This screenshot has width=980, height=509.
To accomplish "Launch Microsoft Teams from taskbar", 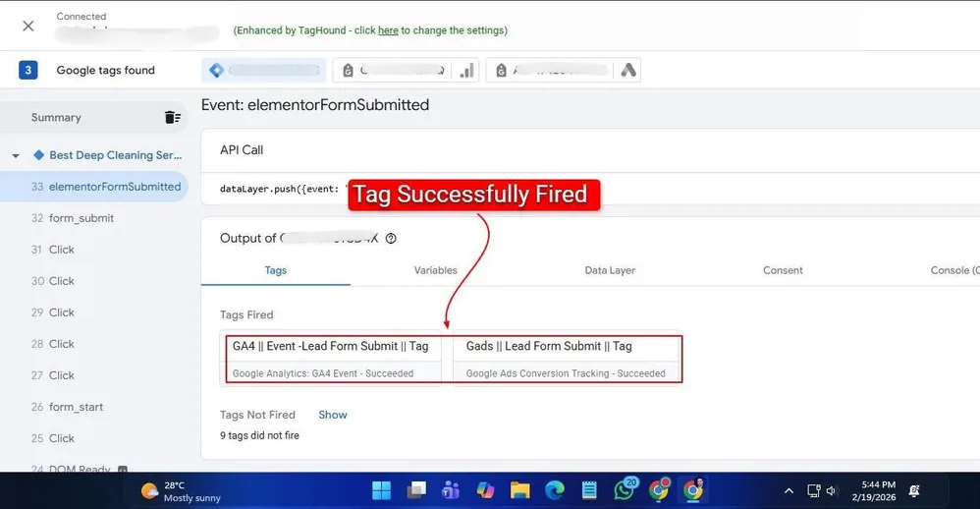I will (x=451, y=490).
